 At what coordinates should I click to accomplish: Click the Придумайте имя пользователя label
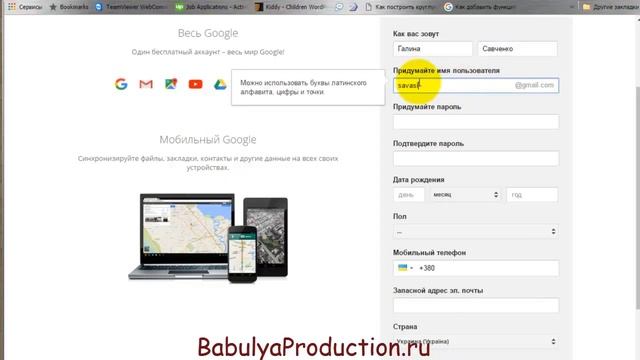tap(446, 71)
